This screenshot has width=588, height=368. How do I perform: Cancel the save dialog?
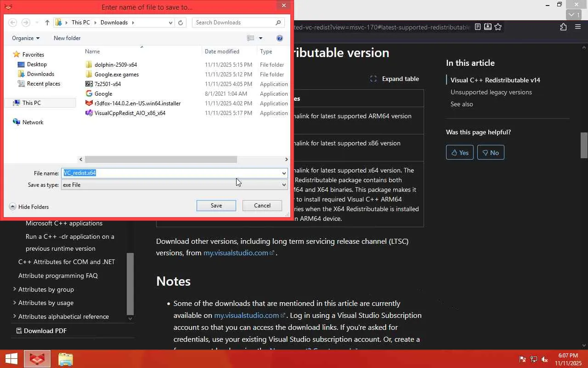coord(262,206)
